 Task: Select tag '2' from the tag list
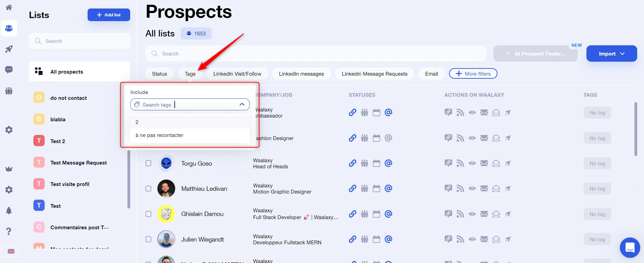pos(190,122)
